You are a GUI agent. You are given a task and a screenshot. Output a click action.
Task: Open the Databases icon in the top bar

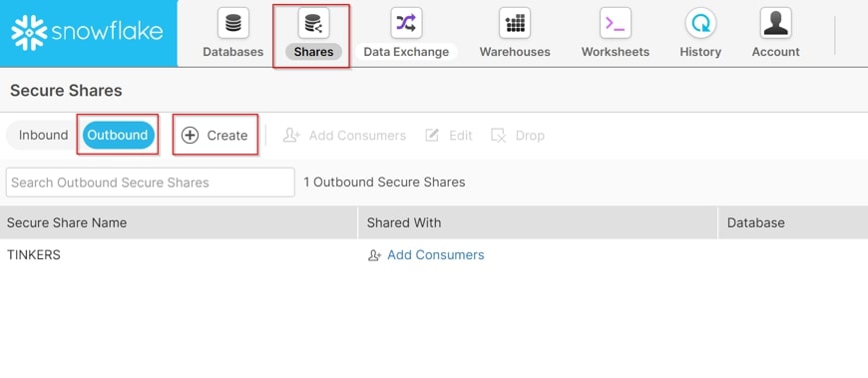coord(233,23)
